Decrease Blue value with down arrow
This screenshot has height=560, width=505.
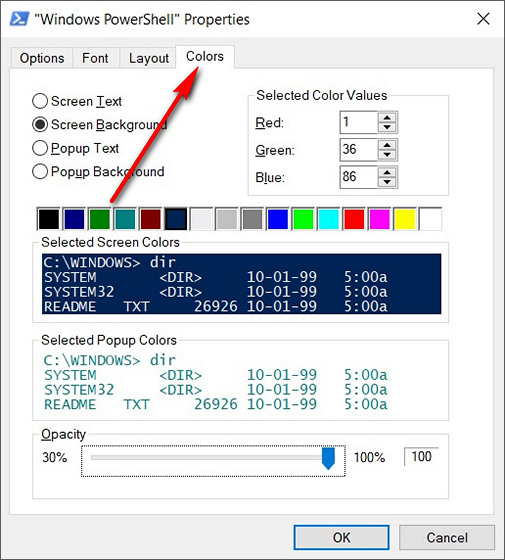pyautogui.click(x=387, y=182)
